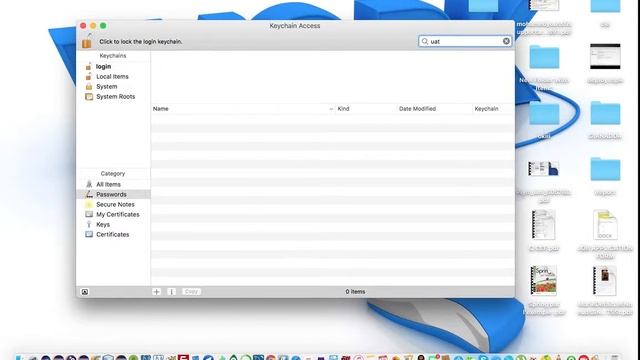Image resolution: width=640 pixels, height=360 pixels.
Task: Click the Passwords pencil icon
Action: [x=89, y=194]
